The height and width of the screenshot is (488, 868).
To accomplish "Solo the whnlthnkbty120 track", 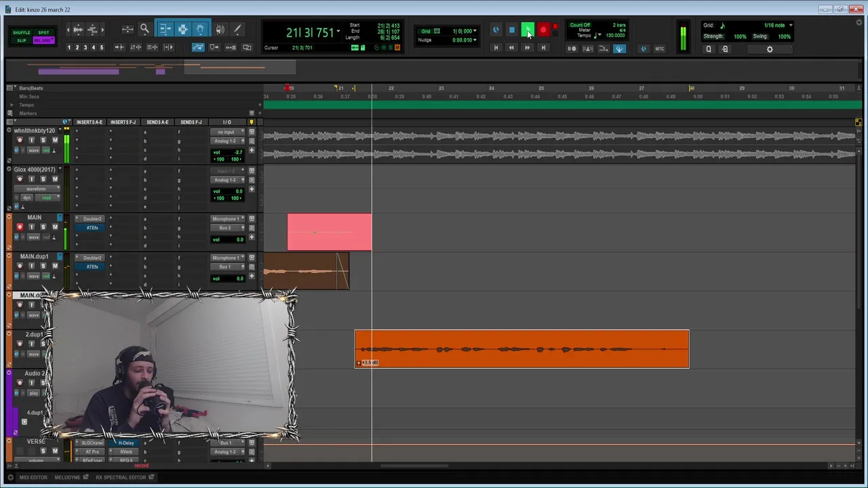I will tap(43, 140).
